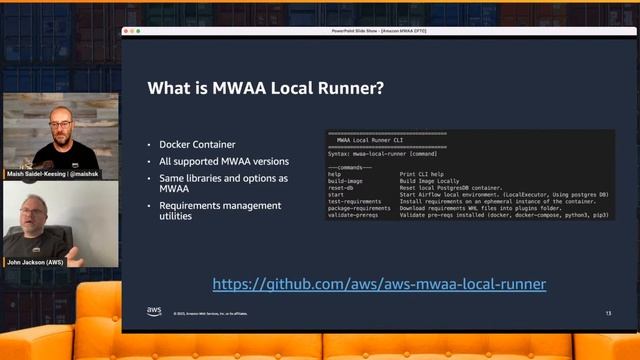Click the slide number 13
This screenshot has width=640, height=360.
(x=608, y=313)
